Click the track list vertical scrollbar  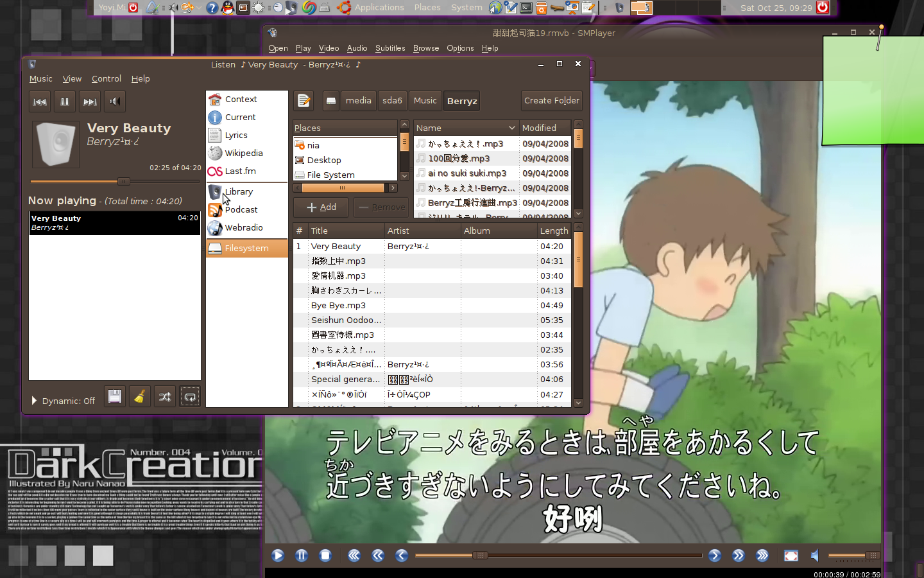pos(578,315)
